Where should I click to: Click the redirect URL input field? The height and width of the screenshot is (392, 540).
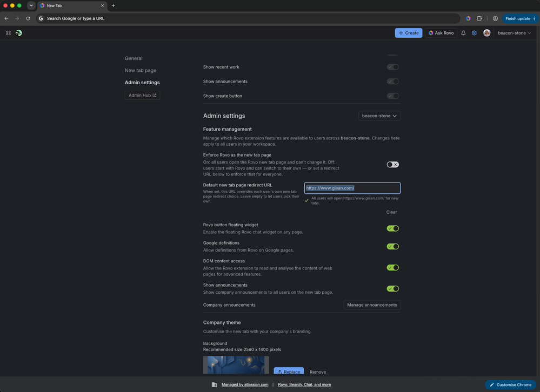tap(352, 188)
